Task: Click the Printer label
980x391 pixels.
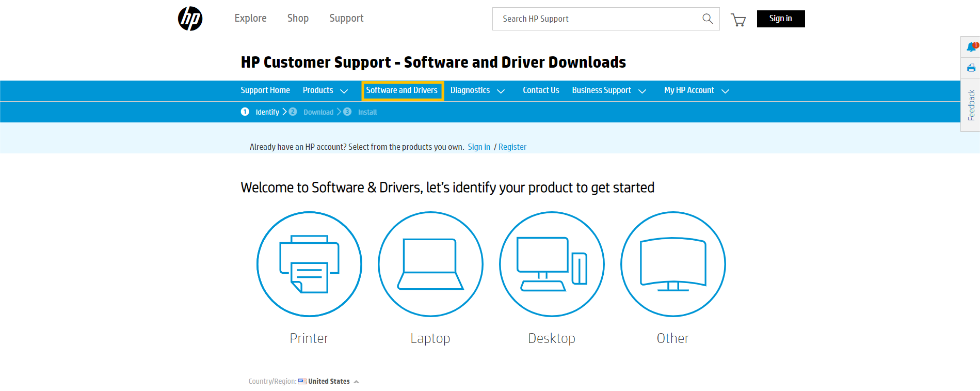Action: [x=309, y=338]
